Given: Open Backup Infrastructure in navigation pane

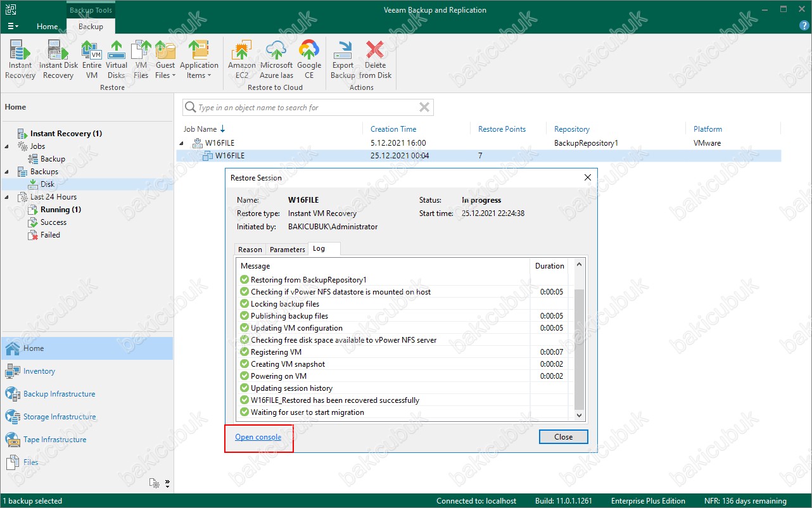Looking at the screenshot, I should 59,394.
